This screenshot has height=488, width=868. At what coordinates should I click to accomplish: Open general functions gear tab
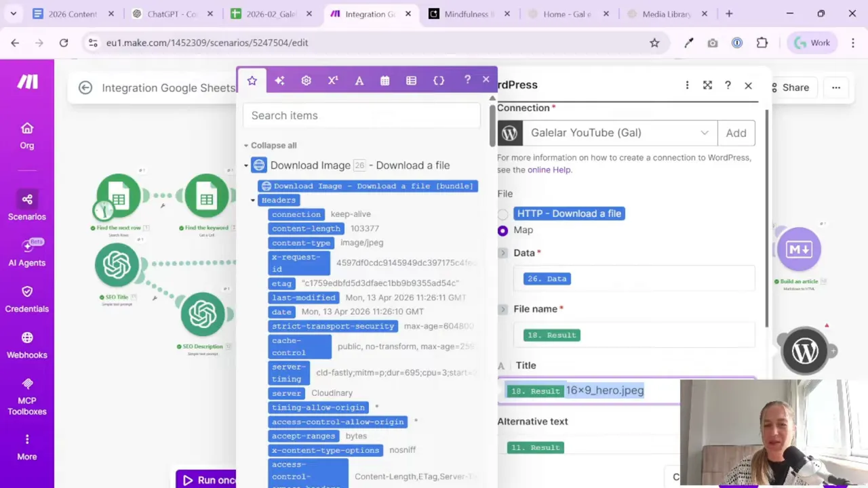[306, 80]
